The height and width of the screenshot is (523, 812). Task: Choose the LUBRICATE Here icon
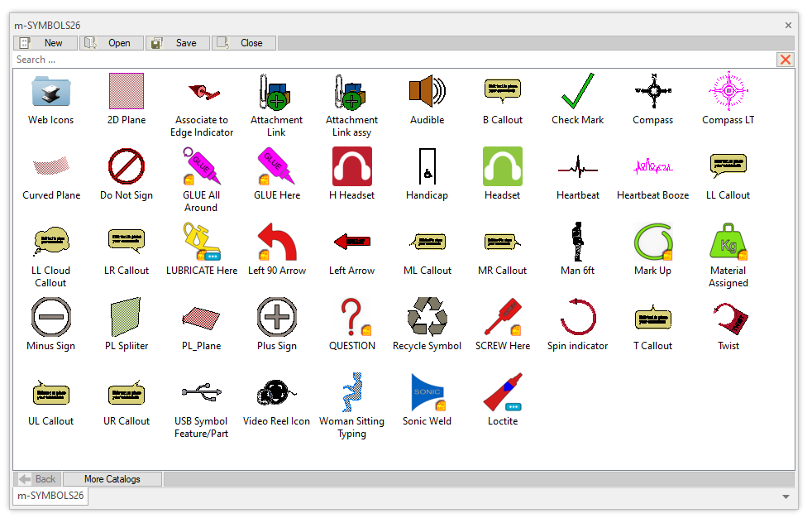click(x=201, y=242)
